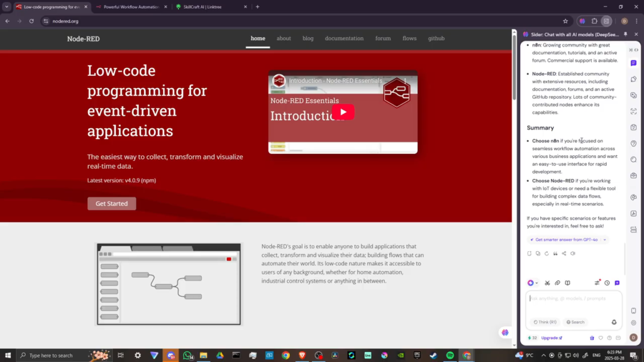
Task: Open Spotify from the taskbar
Action: tap(450, 356)
